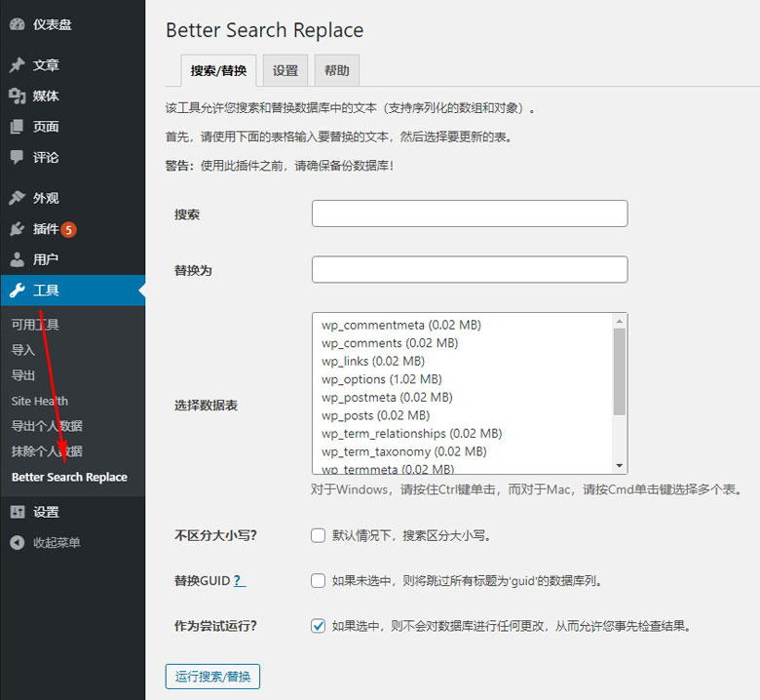Viewport: 760px width, 700px height.
Task: Open the 替换GUID help question link
Action: pos(240,581)
